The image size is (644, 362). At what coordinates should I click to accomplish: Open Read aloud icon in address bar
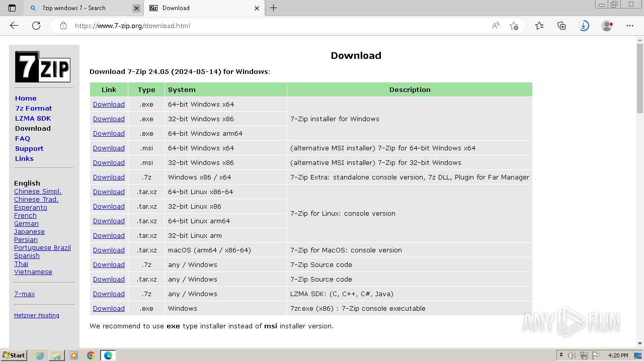496,26
